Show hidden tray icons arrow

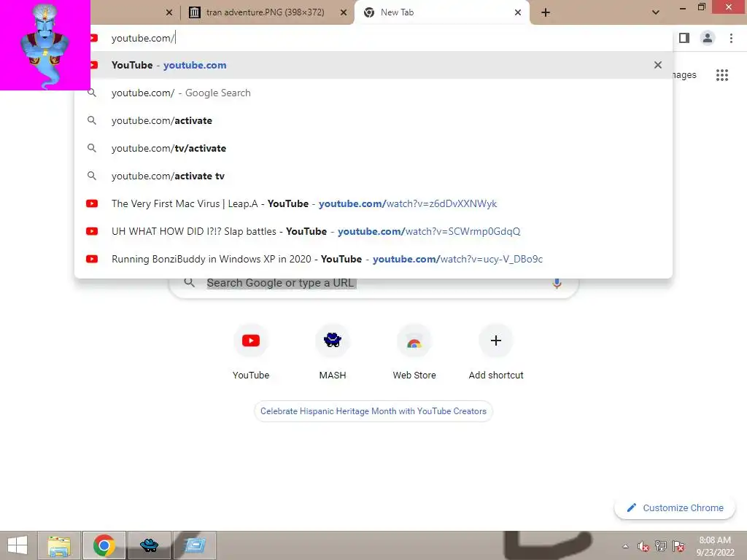coord(625,546)
